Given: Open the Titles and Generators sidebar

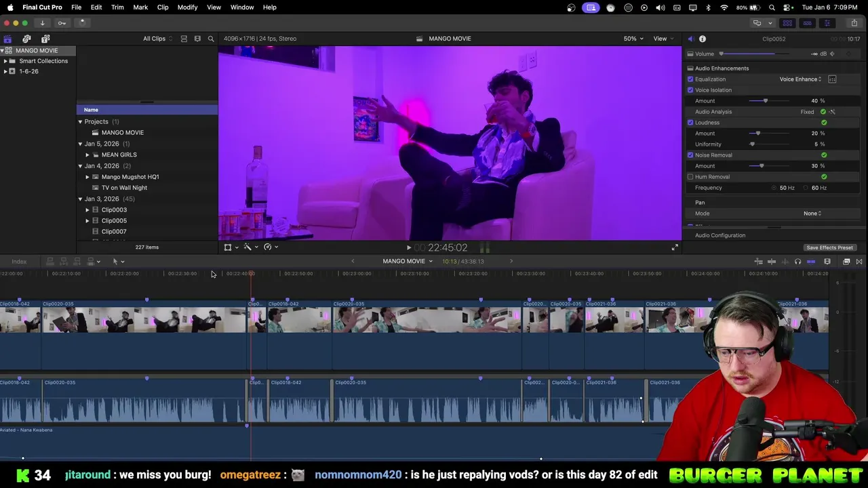Looking at the screenshot, I should coord(45,39).
